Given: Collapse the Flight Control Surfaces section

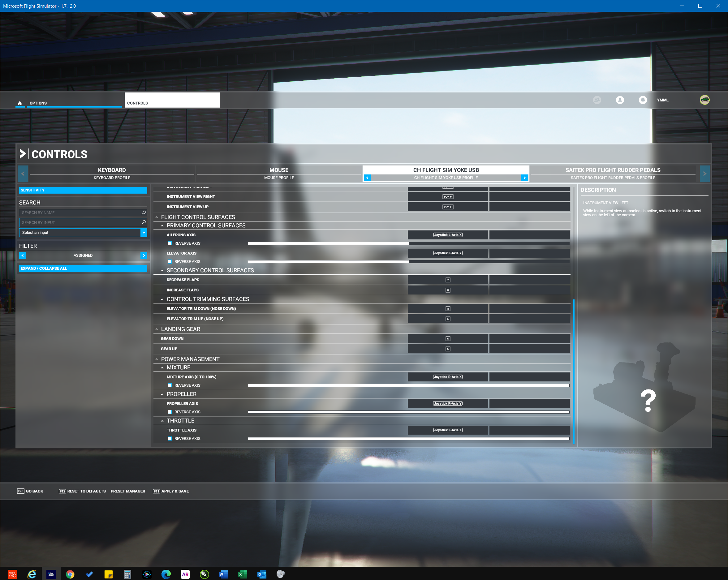Looking at the screenshot, I should click(x=156, y=217).
